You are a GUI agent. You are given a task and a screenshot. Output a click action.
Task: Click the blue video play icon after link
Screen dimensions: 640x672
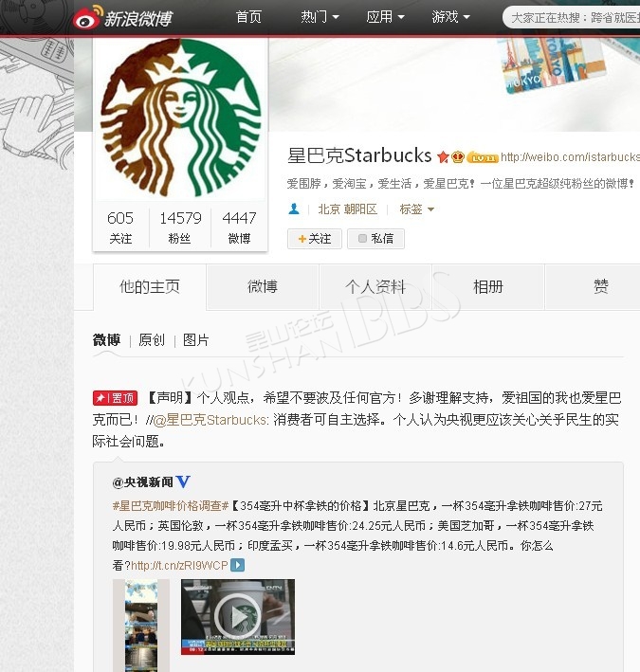[237, 565]
